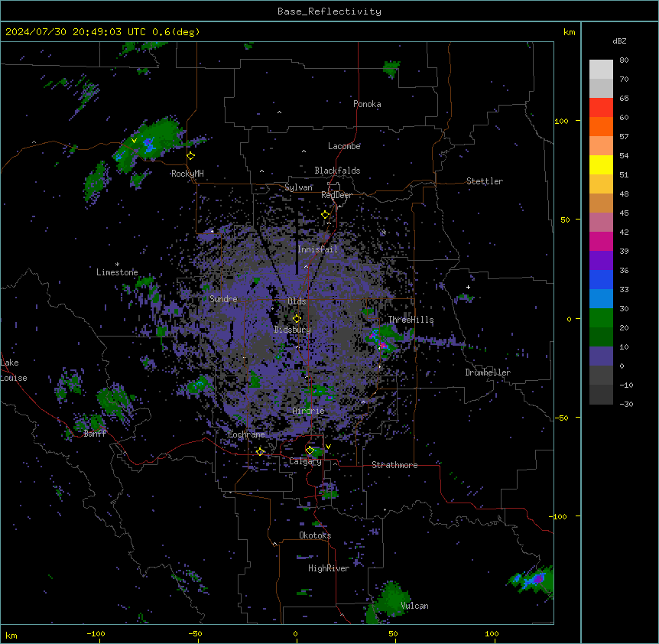
Task: Click the Vulcan town label
Action: click(x=414, y=606)
